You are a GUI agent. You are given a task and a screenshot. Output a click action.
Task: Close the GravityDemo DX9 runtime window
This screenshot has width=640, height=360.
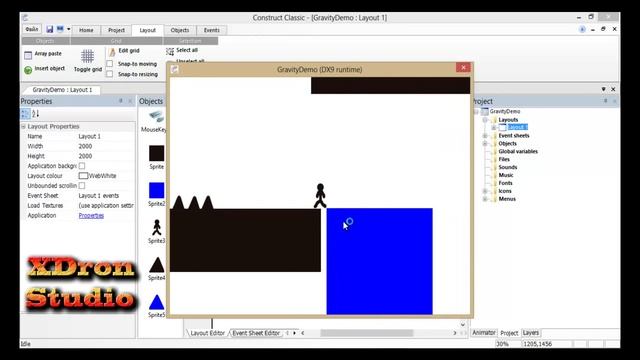[x=463, y=68]
